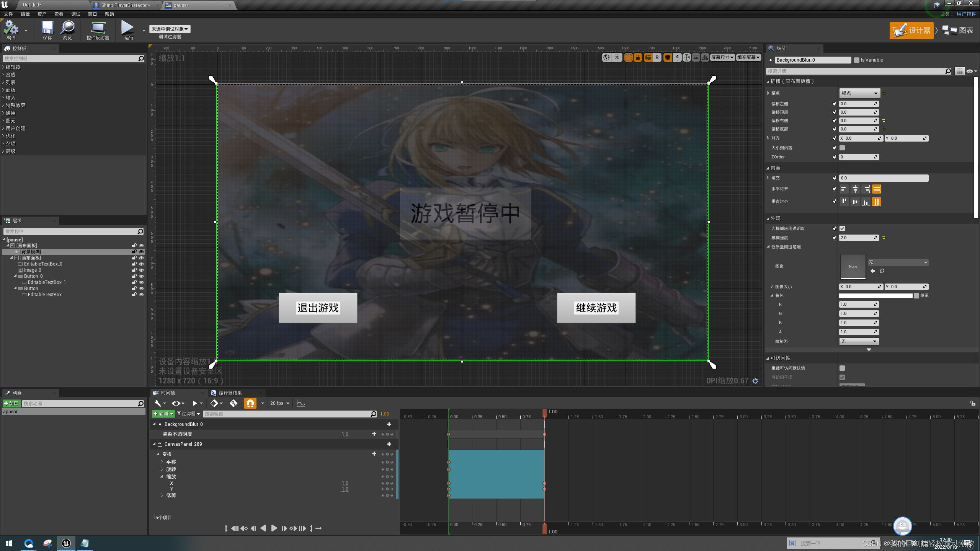Toggle grid snapping icon in viewport
980x551 pixels.
668,57
